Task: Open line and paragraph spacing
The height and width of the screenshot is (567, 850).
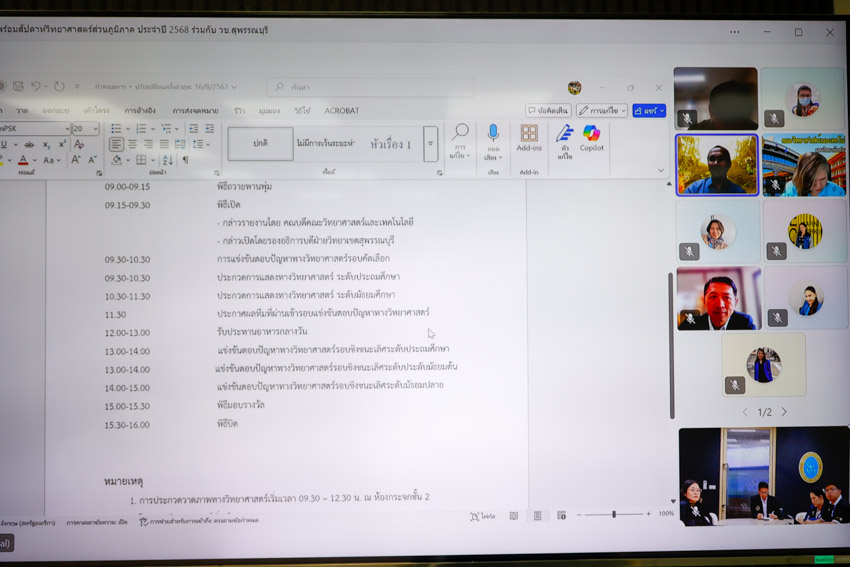Action: click(x=197, y=144)
